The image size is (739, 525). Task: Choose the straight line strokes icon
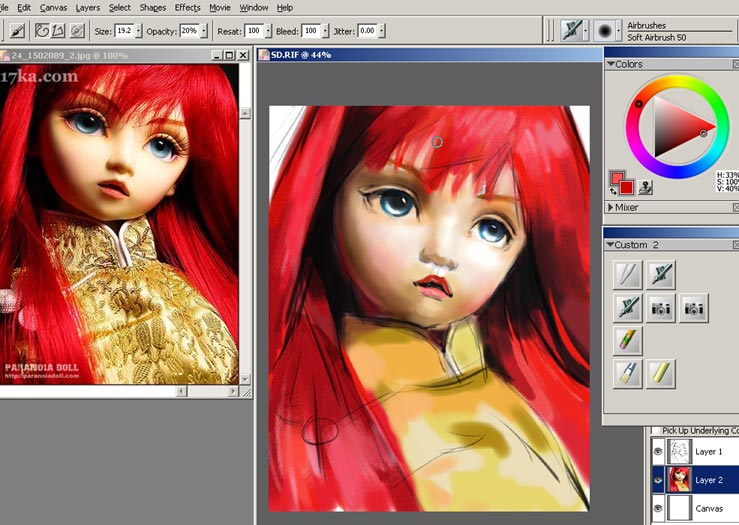[58, 31]
